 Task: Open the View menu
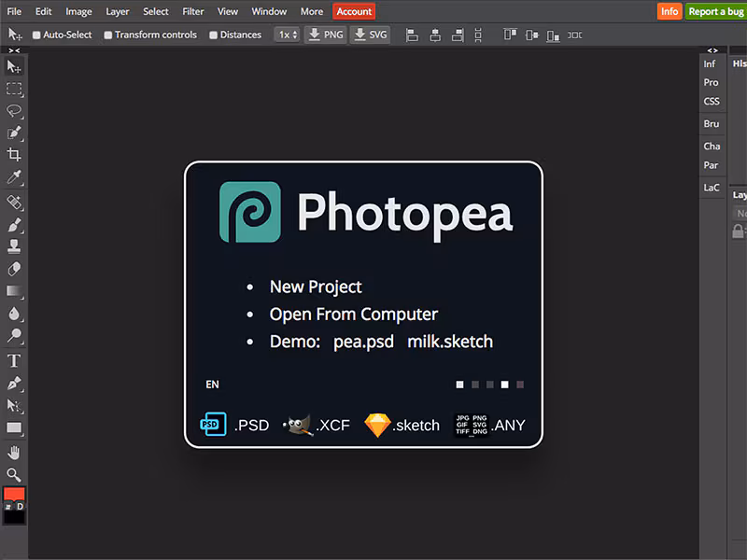tap(227, 11)
